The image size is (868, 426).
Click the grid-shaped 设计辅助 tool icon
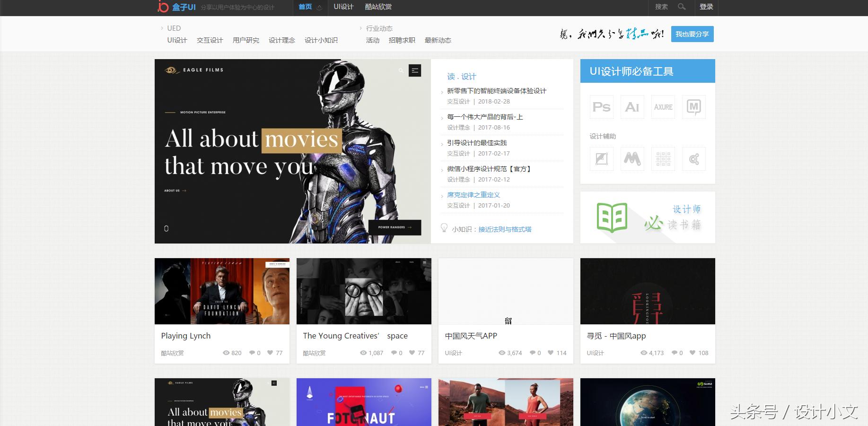tap(663, 159)
